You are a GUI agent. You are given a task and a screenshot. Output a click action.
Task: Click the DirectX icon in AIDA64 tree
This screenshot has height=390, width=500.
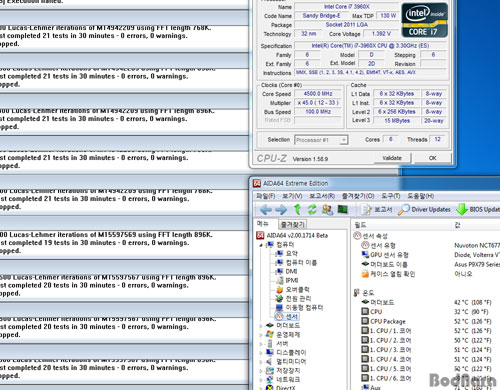tap(270, 388)
